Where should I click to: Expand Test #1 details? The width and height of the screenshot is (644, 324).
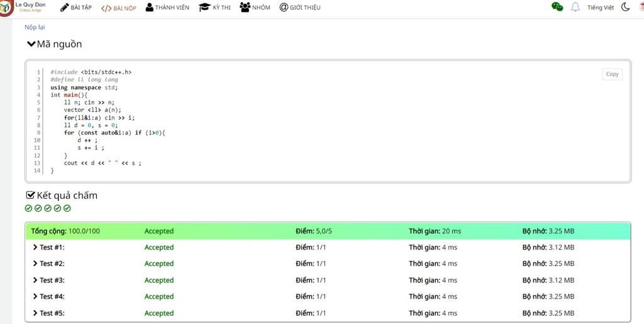pos(48,247)
